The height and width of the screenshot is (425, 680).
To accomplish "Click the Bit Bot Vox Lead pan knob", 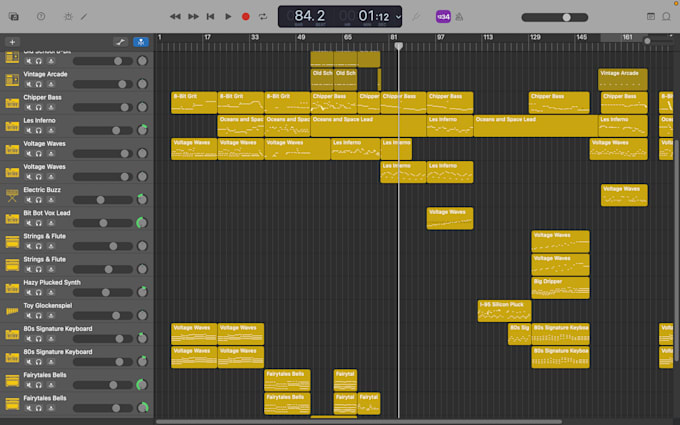I will pyautogui.click(x=142, y=222).
